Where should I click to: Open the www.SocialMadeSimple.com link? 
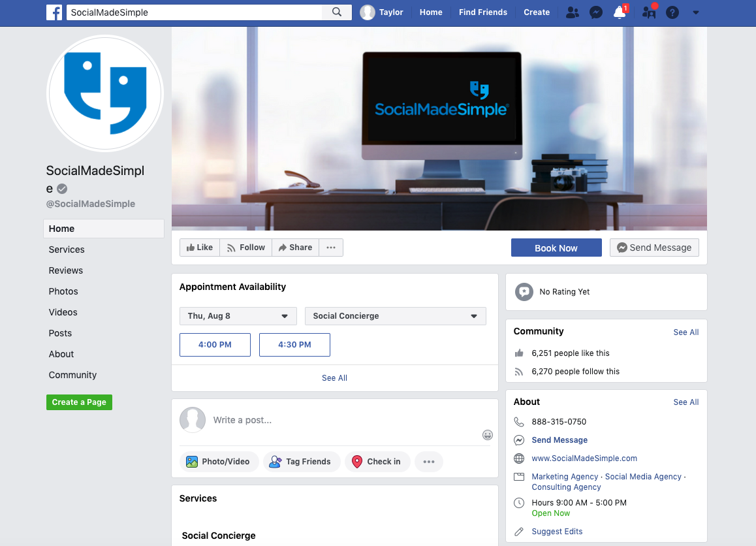584,458
